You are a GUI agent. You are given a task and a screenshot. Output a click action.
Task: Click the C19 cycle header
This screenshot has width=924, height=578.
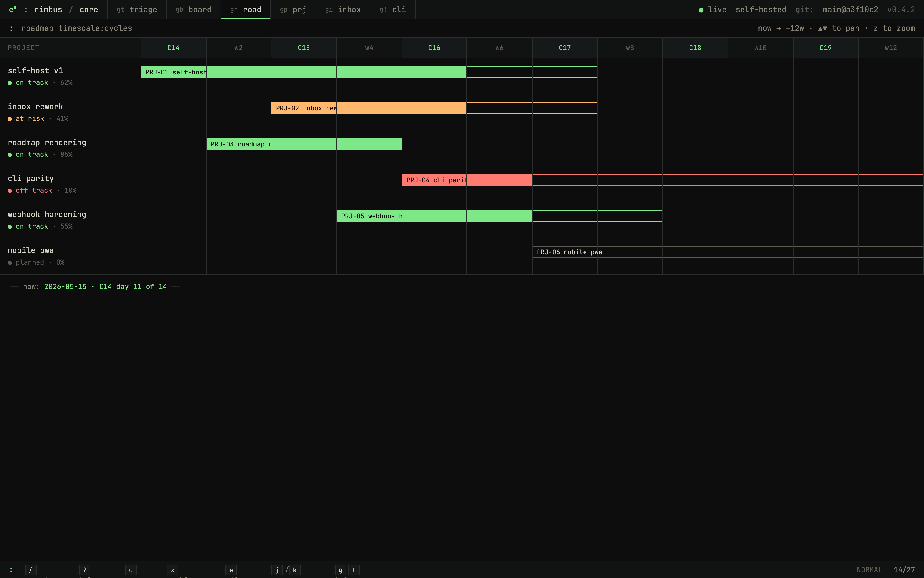pos(825,48)
